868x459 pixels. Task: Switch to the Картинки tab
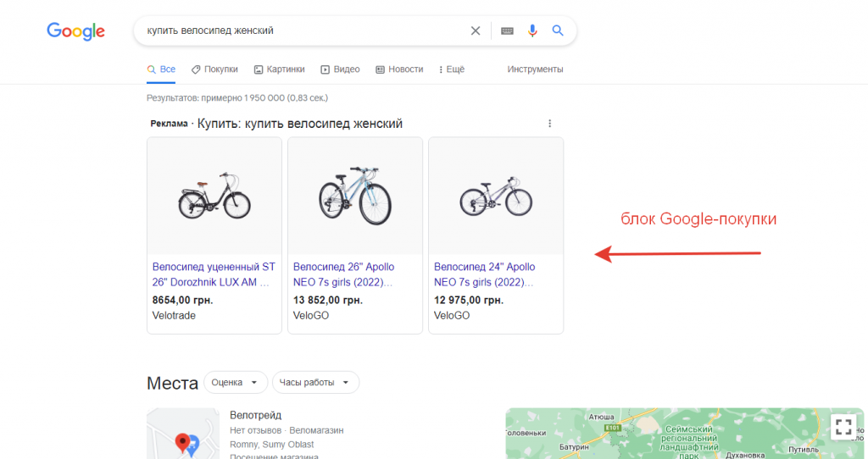point(279,69)
